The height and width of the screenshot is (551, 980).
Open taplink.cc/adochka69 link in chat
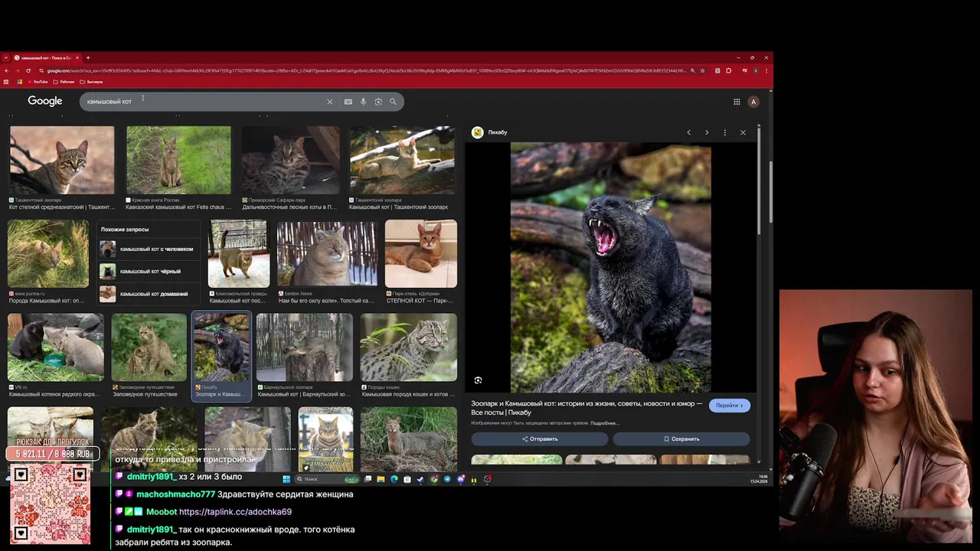click(x=235, y=512)
